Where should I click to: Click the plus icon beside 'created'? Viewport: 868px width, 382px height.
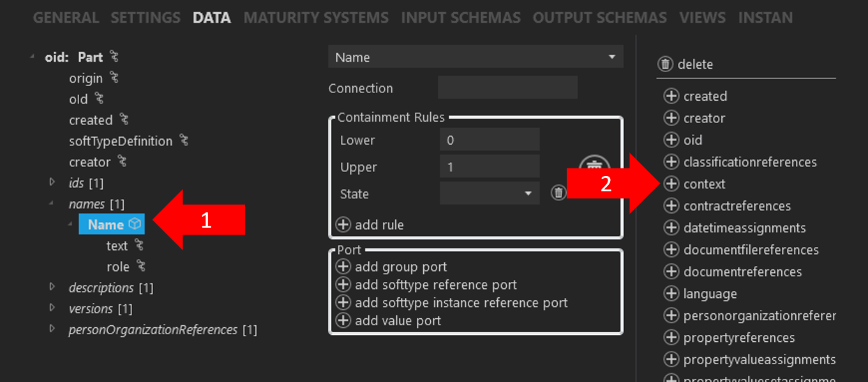pyautogui.click(x=671, y=96)
